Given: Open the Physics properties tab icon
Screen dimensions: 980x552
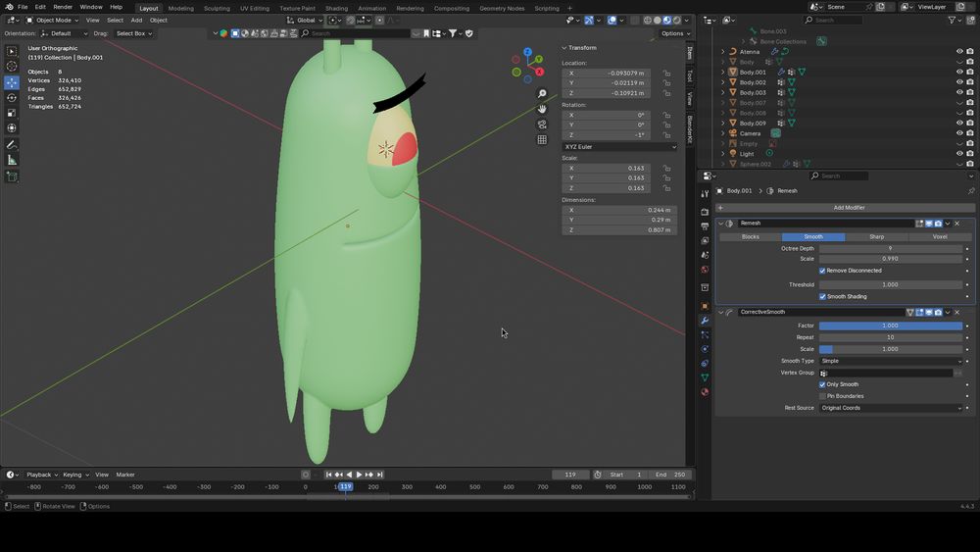Looking at the screenshot, I should click(x=705, y=349).
